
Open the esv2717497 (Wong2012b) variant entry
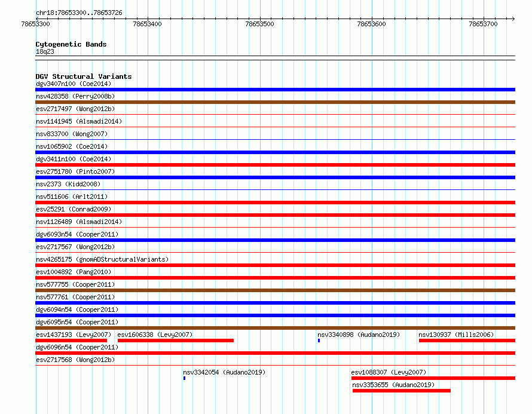pyautogui.click(x=75, y=109)
